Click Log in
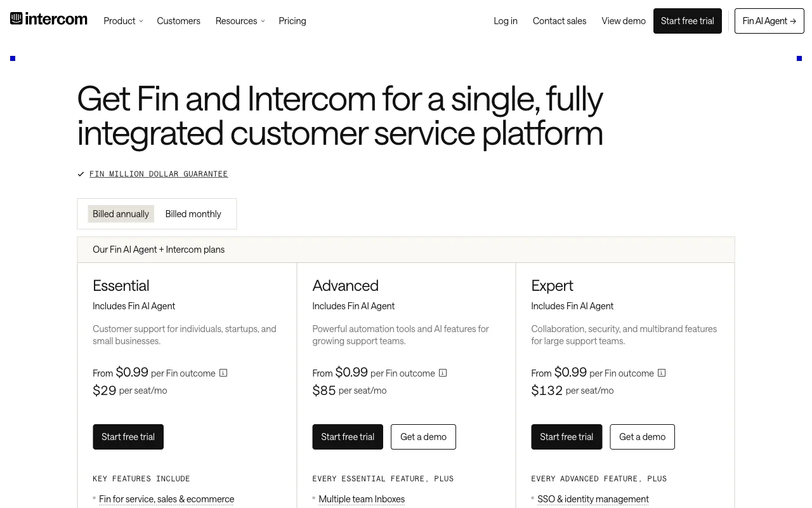Screen dimensions: 812x508 (506, 21)
